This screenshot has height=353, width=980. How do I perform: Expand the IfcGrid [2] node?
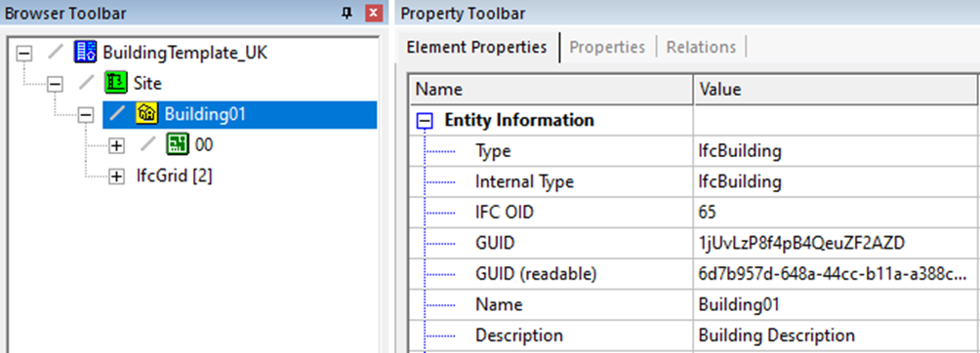point(116,176)
